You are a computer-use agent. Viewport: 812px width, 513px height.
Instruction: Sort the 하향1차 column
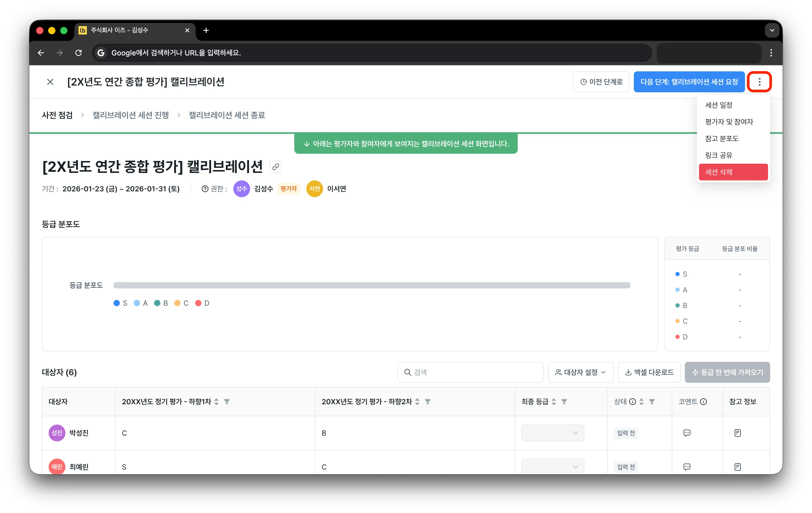(217, 401)
